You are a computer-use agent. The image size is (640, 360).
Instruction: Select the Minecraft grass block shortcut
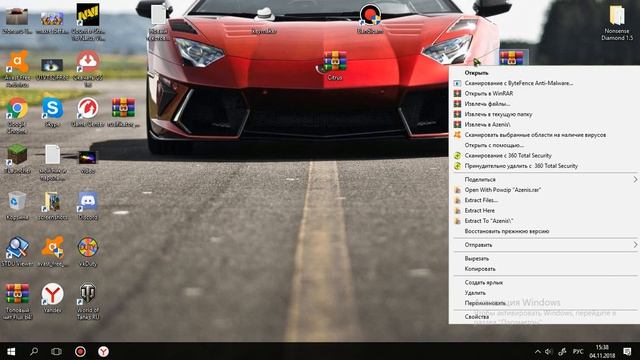point(17,156)
